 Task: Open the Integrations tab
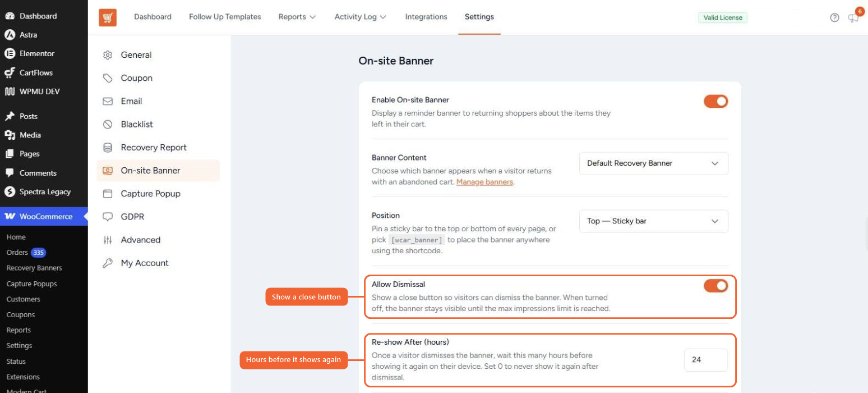[426, 17]
